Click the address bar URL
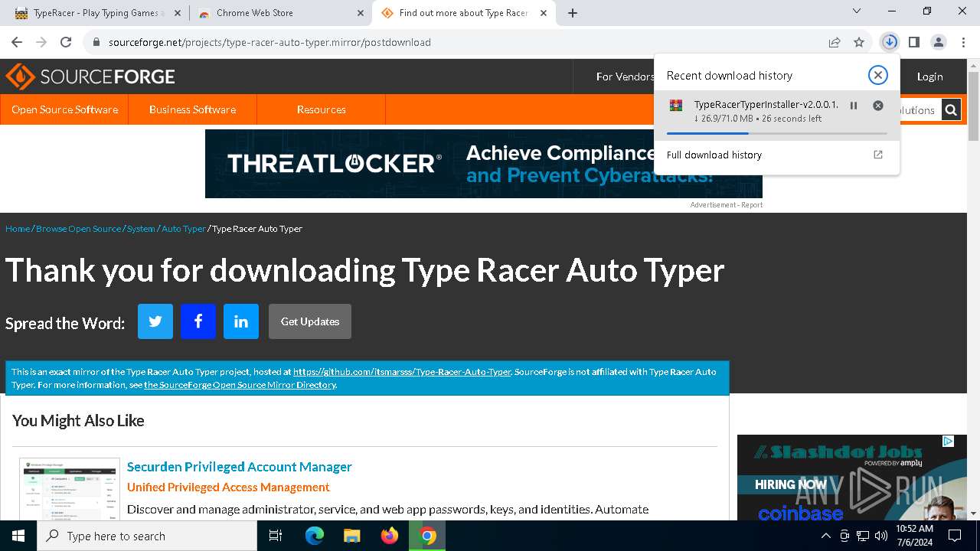This screenshot has height=551, width=980. coord(269,42)
